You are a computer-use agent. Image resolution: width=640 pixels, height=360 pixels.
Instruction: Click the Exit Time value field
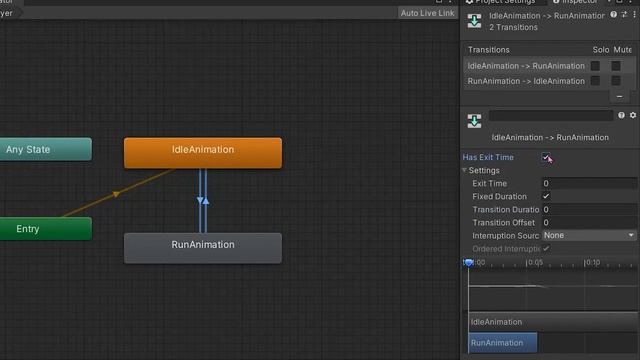pos(589,183)
